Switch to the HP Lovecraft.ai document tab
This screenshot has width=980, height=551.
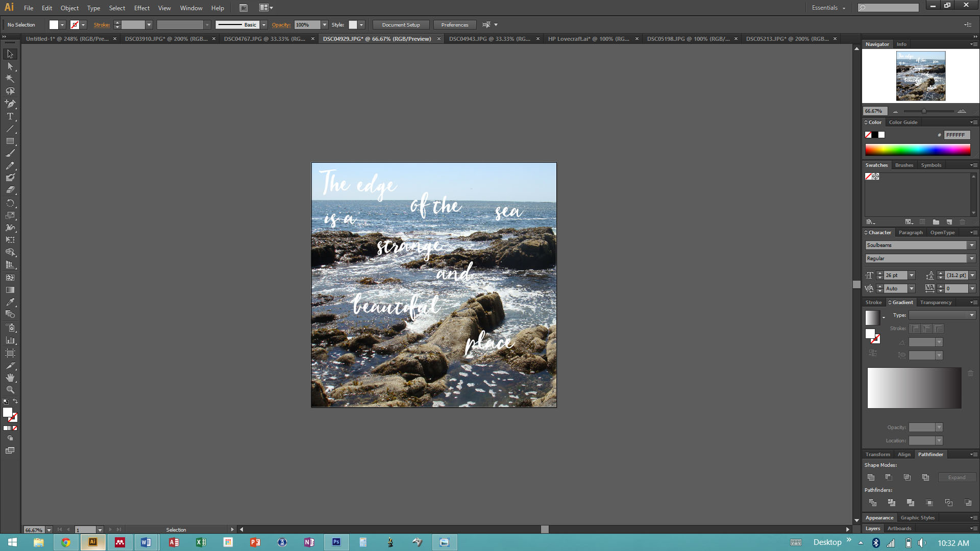588,39
